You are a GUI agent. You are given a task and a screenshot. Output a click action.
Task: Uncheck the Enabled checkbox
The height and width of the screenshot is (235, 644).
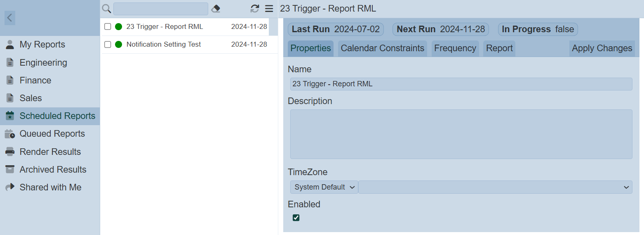(x=296, y=218)
